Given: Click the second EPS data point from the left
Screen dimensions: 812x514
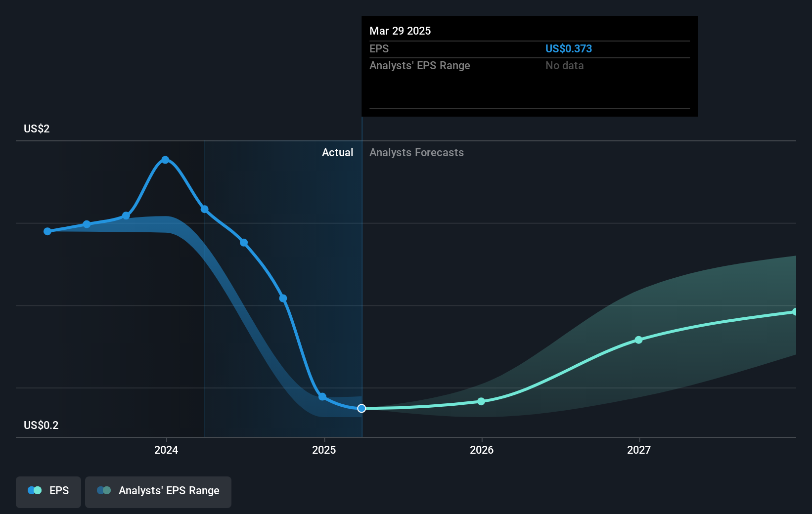Looking at the screenshot, I should [87, 224].
